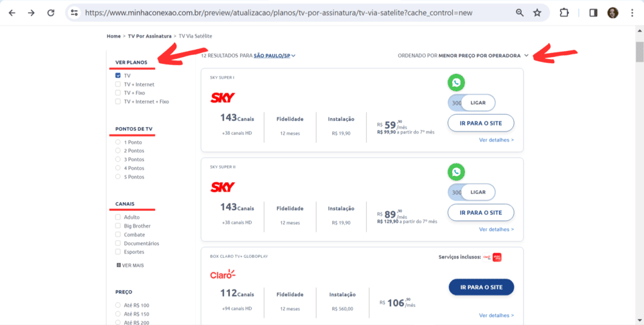
Task: Toggle browser side panel
Action: pos(593,13)
